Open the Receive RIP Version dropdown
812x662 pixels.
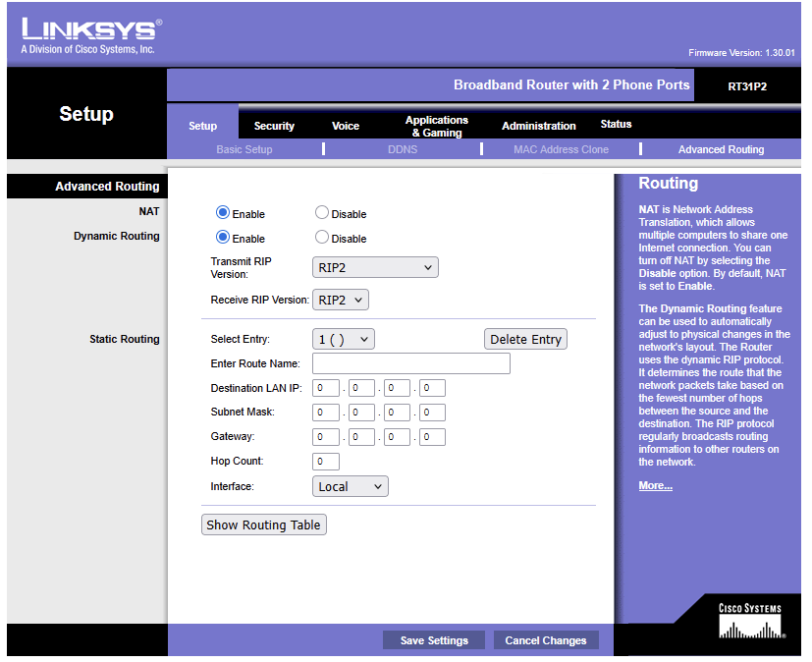point(341,300)
